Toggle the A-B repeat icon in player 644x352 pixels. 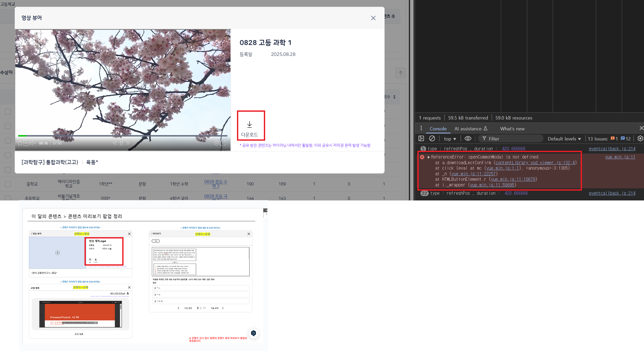26,143
